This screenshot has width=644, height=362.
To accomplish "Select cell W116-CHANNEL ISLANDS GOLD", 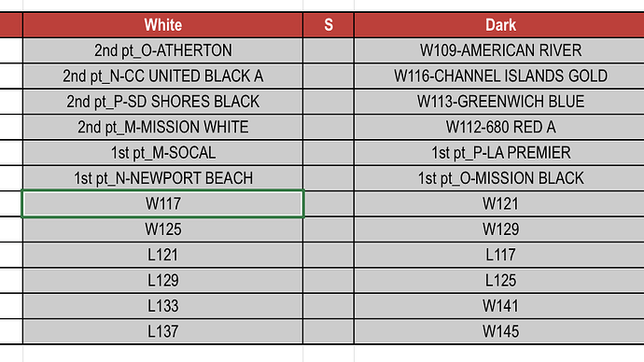I will tap(499, 76).
